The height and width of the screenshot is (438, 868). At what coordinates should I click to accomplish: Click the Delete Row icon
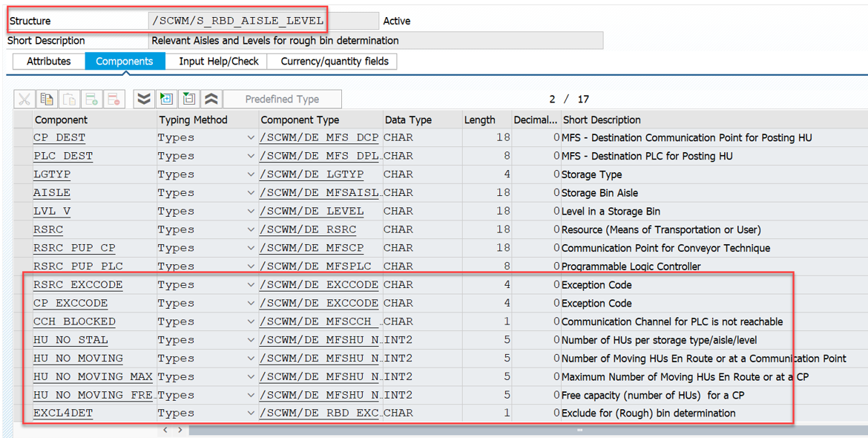point(114,99)
